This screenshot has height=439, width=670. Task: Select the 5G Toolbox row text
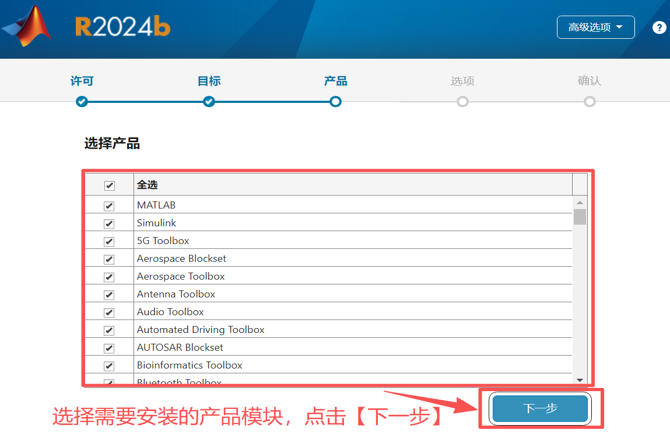[163, 241]
